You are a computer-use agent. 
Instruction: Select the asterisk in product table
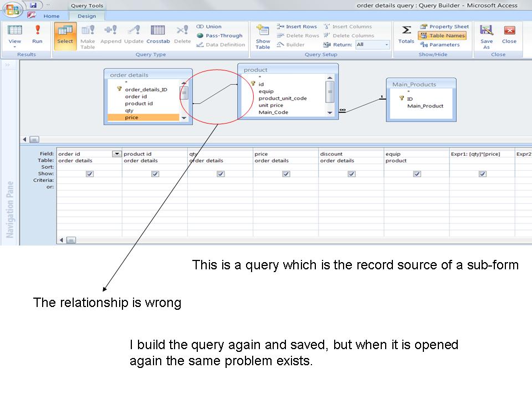260,77
